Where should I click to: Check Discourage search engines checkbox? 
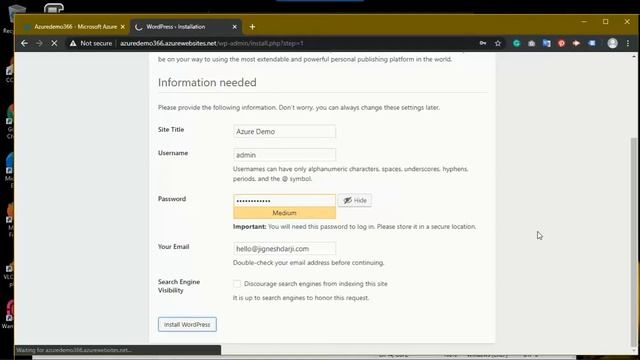coord(237,284)
